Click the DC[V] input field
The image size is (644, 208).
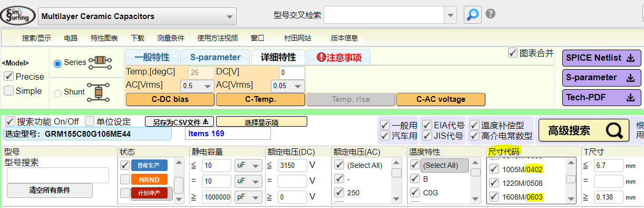pyautogui.click(x=292, y=72)
